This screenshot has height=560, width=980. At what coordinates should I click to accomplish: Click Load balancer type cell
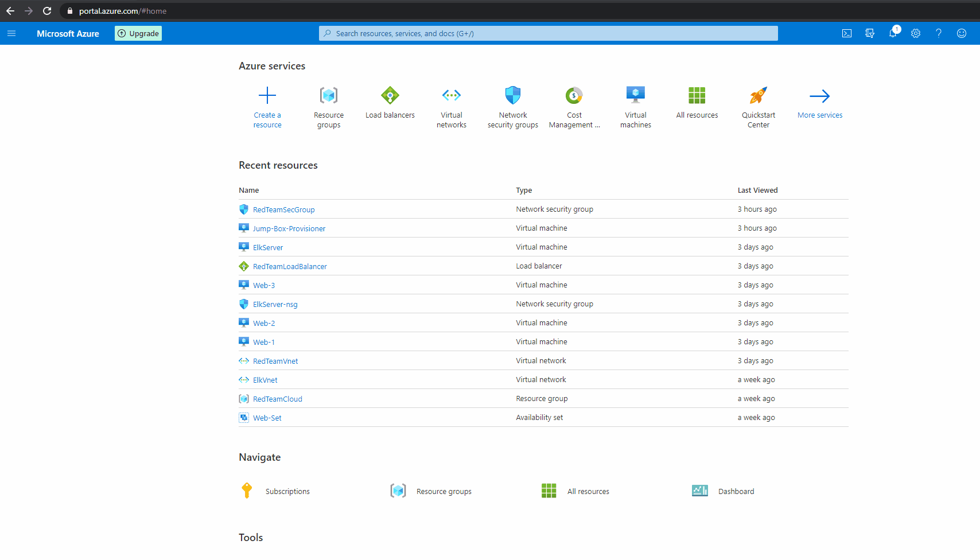539,266
